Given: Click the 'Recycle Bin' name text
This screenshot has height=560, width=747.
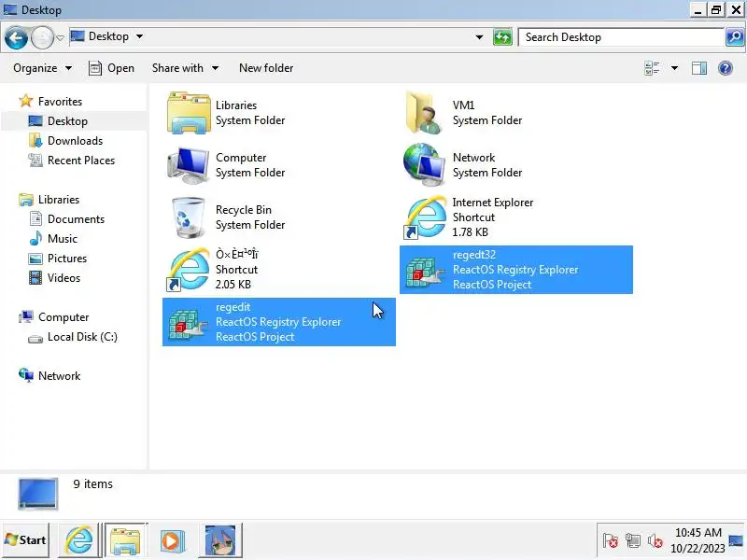Looking at the screenshot, I should tap(244, 209).
